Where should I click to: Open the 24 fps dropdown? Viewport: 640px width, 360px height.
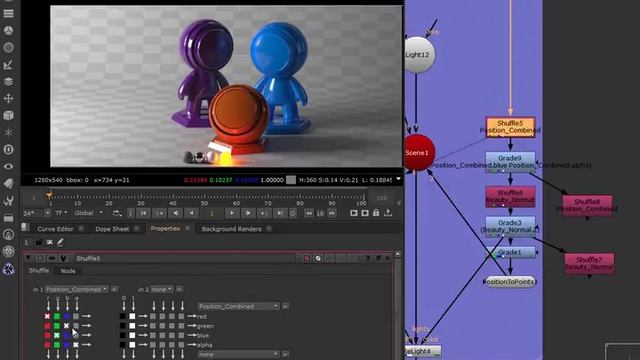pyautogui.click(x=37, y=213)
